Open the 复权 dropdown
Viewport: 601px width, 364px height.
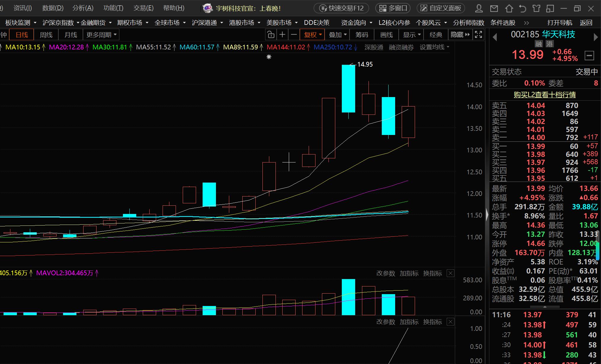[312, 35]
